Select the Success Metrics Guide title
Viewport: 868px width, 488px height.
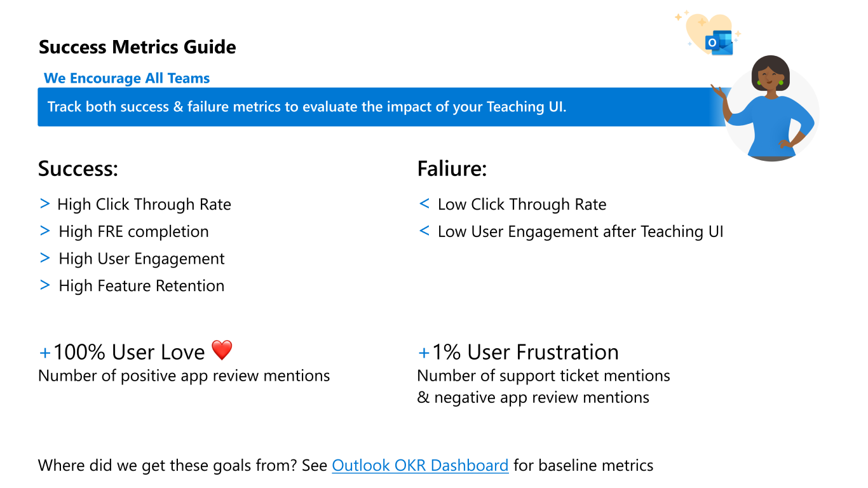tap(137, 47)
